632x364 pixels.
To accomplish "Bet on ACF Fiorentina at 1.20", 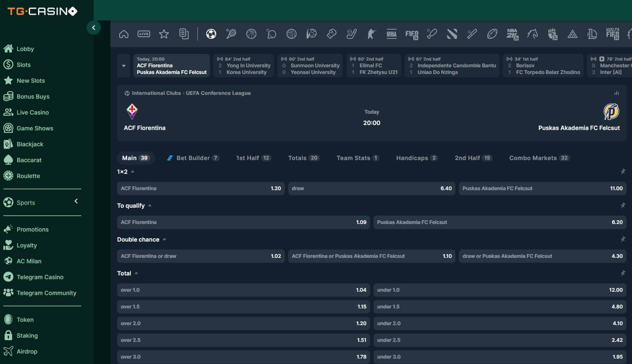I will click(x=201, y=188).
